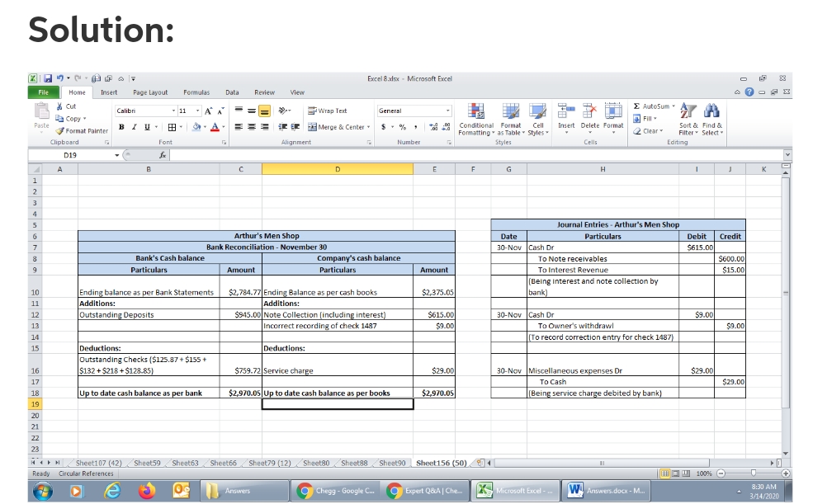Select the Sheet79 (12) worksheet tab

(x=270, y=463)
